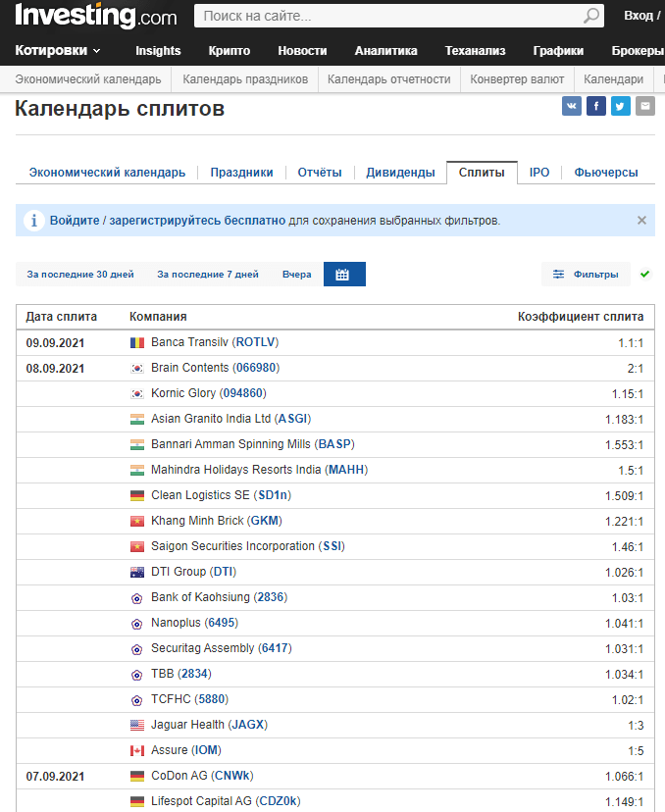Close the blue login info banner

point(641,221)
